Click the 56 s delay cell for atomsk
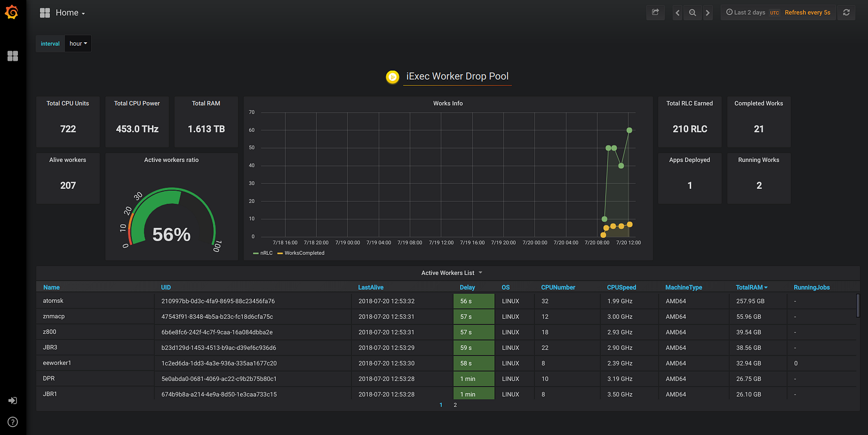Screen dimensions: 868x435 coord(474,301)
